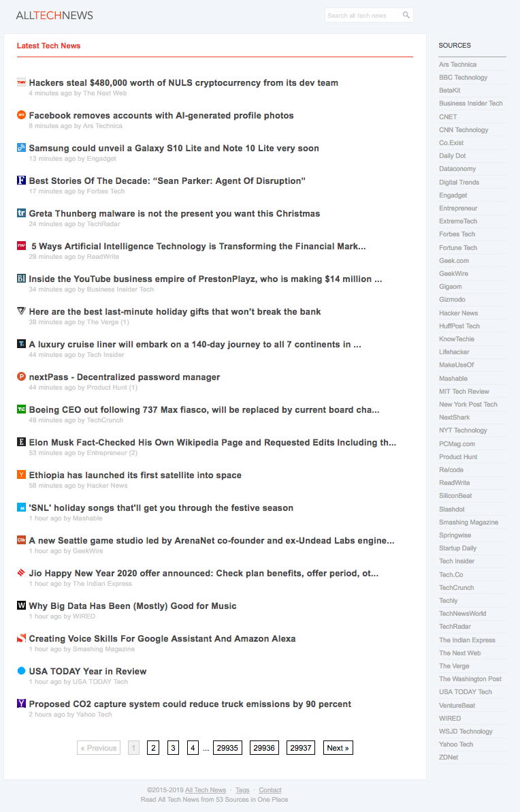Click TechRadar favicon beside Greta Thunberg story
The height and width of the screenshot is (812, 520).
(21, 213)
